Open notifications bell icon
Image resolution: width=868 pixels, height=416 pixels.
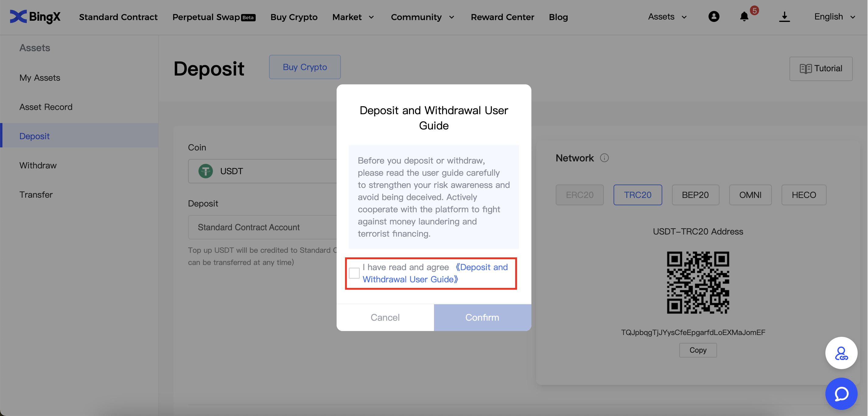pyautogui.click(x=744, y=16)
